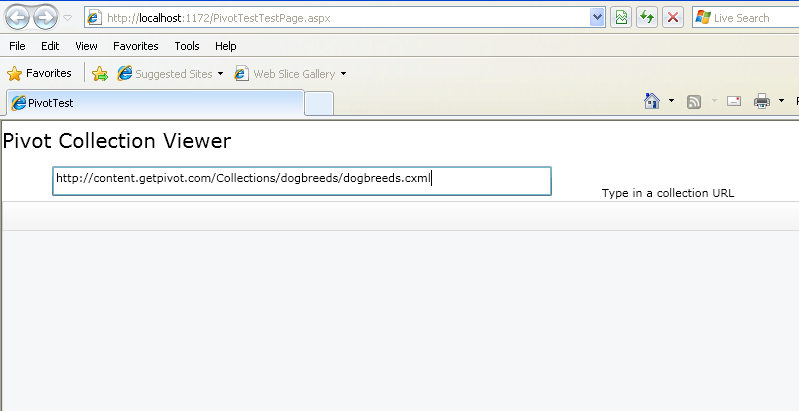Click the browser Forward button

[x=45, y=17]
